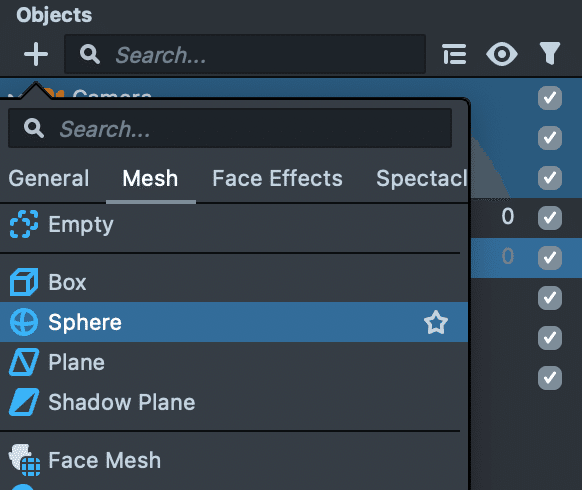Choose the Box mesh icon
Viewport: 582px width, 490px height.
[24, 282]
